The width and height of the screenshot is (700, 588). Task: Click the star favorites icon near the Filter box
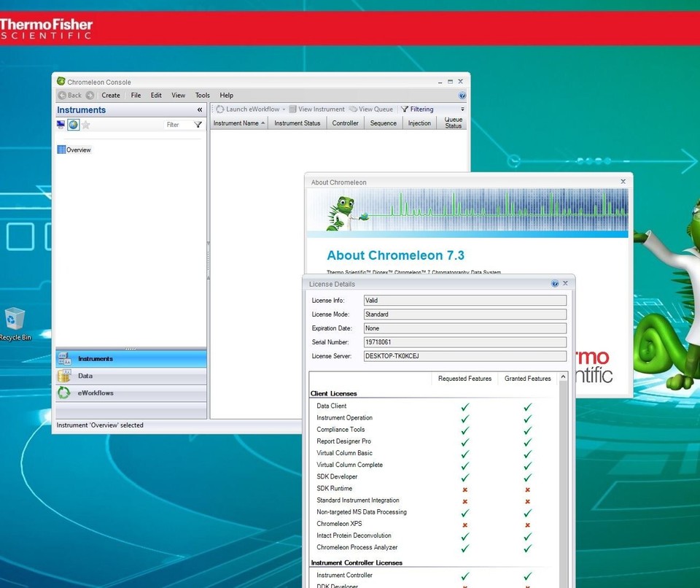(85, 124)
